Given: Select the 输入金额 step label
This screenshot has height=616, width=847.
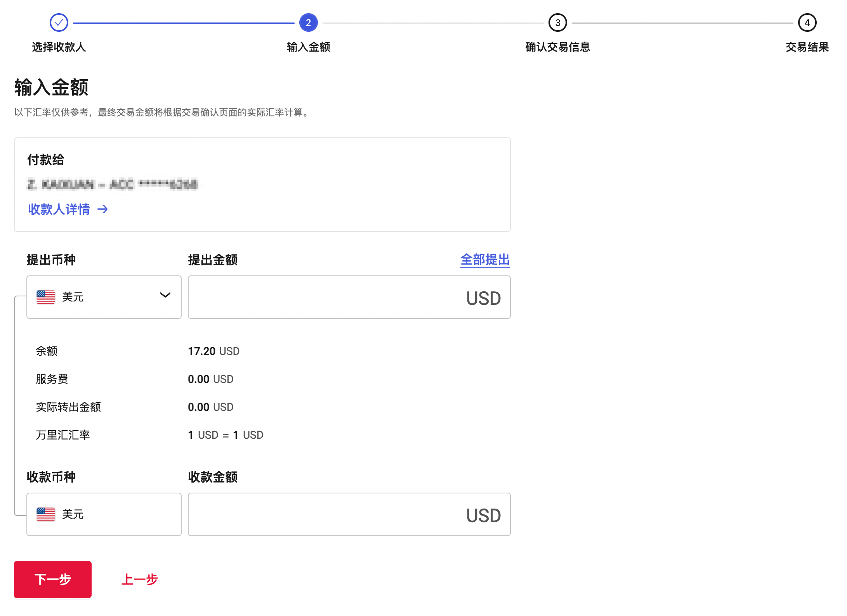Looking at the screenshot, I should pos(308,47).
